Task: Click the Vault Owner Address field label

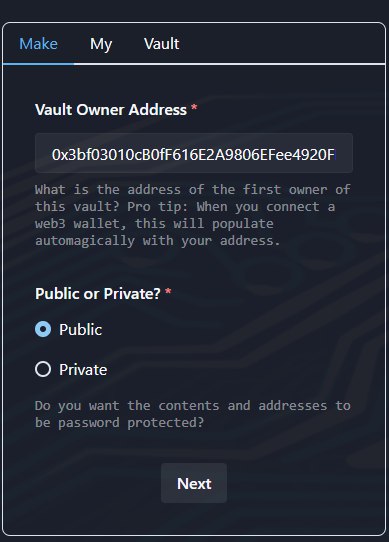Action: coord(111,110)
